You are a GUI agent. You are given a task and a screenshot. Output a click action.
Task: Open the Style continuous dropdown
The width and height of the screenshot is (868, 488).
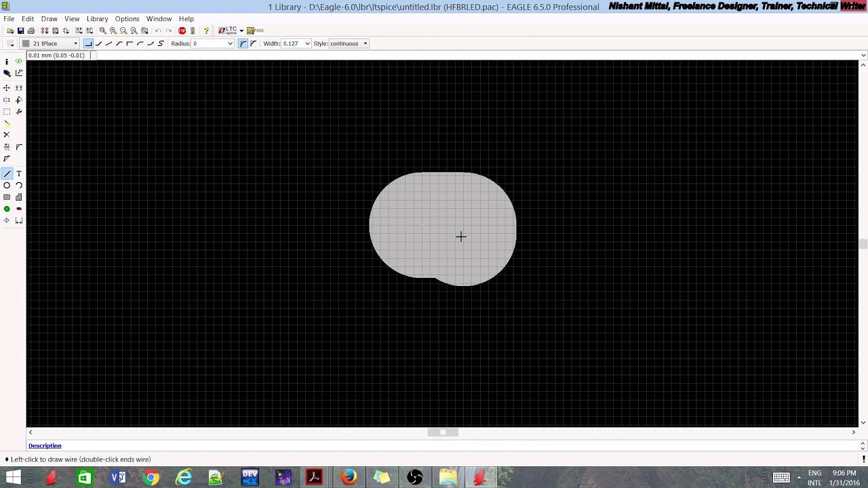pos(349,43)
